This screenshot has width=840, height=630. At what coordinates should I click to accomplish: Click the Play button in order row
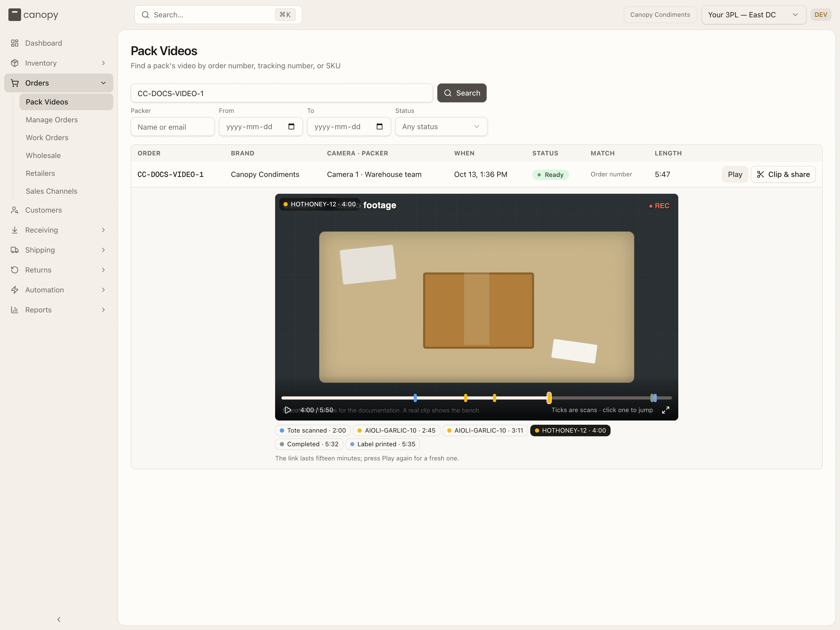(x=735, y=174)
